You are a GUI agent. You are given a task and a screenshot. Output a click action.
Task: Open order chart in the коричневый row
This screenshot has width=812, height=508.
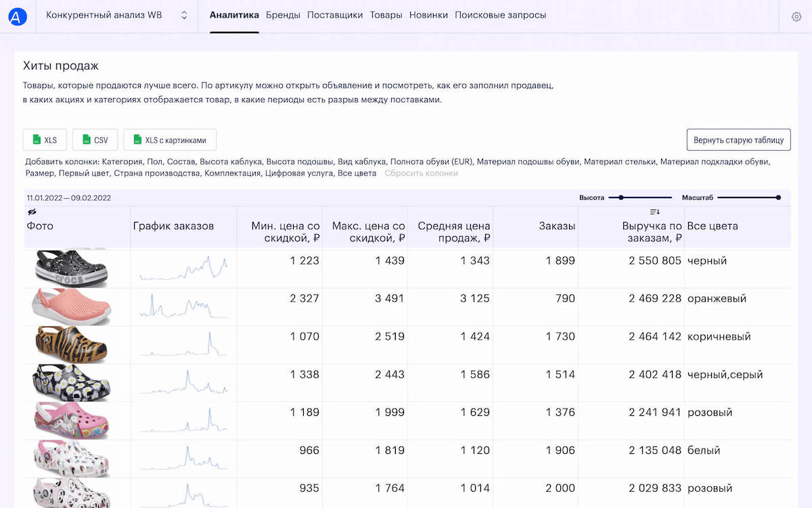[183, 344]
